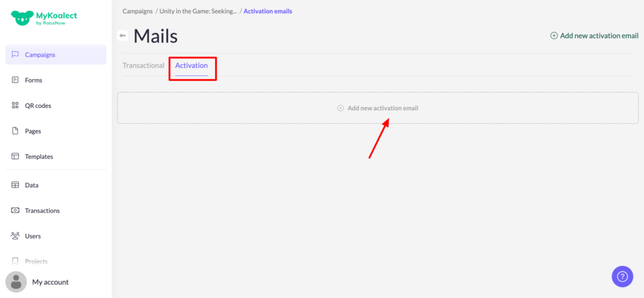The height and width of the screenshot is (298, 644).
Task: Click the Pages document icon
Action: [15, 131]
